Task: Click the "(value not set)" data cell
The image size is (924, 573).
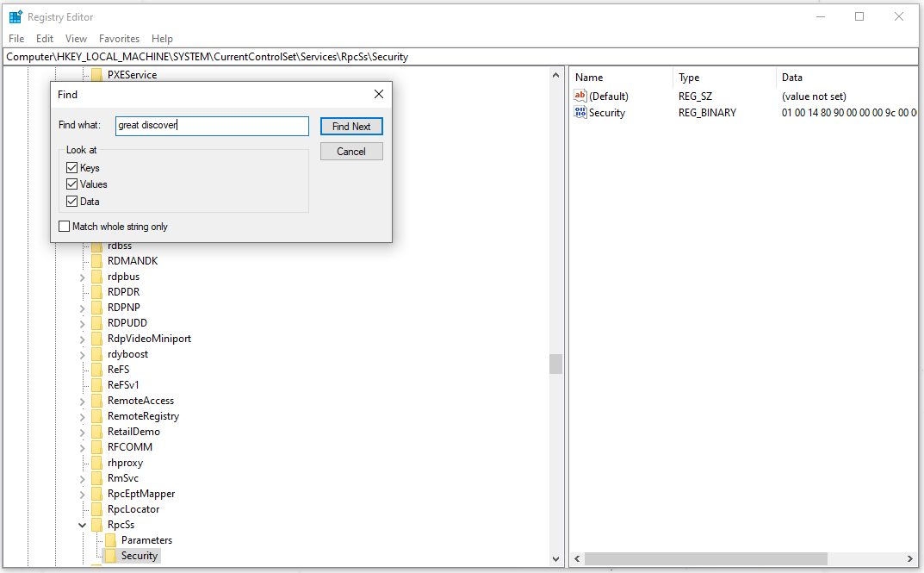Action: 814,97
